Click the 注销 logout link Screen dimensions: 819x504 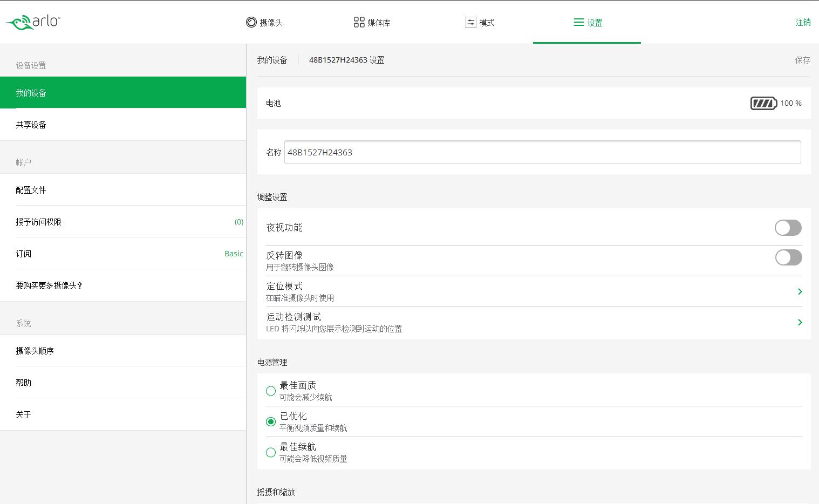pos(803,22)
